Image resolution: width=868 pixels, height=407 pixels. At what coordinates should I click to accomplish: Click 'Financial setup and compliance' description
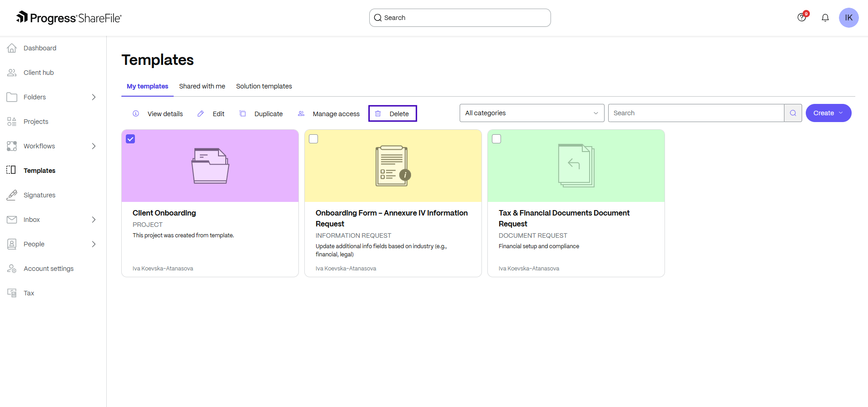(539, 246)
